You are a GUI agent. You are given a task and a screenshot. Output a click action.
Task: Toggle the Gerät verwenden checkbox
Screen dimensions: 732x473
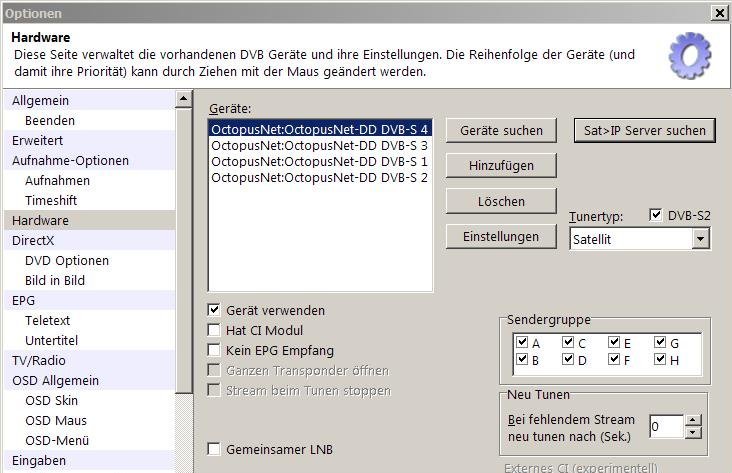(214, 311)
